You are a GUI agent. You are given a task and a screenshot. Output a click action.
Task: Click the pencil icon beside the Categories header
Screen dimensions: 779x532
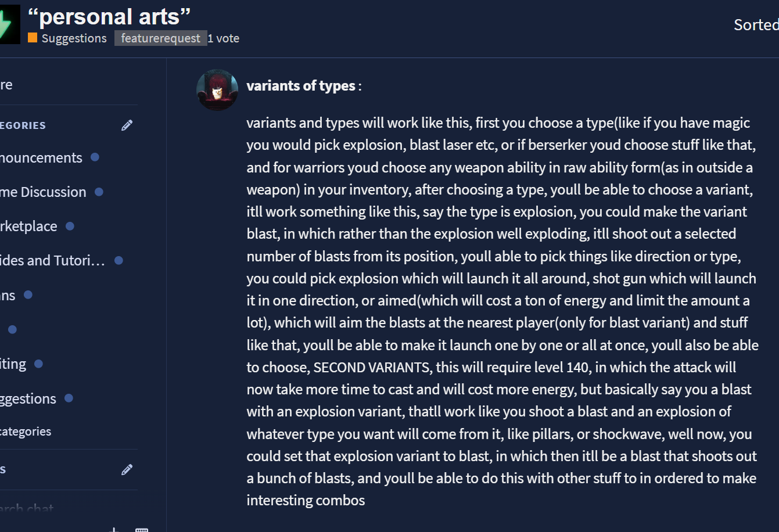(127, 125)
